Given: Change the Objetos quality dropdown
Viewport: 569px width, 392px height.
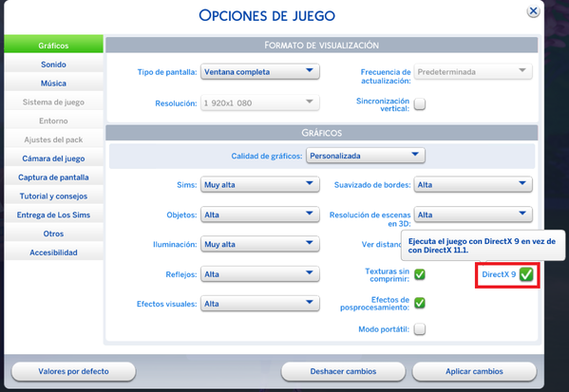Looking at the screenshot, I should (260, 215).
